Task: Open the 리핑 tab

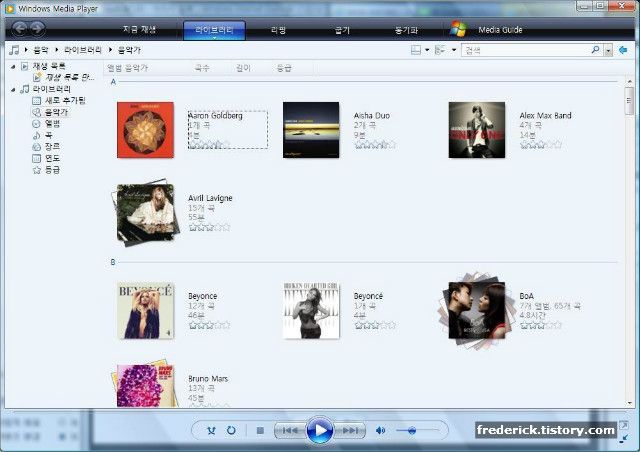Action: pos(278,30)
